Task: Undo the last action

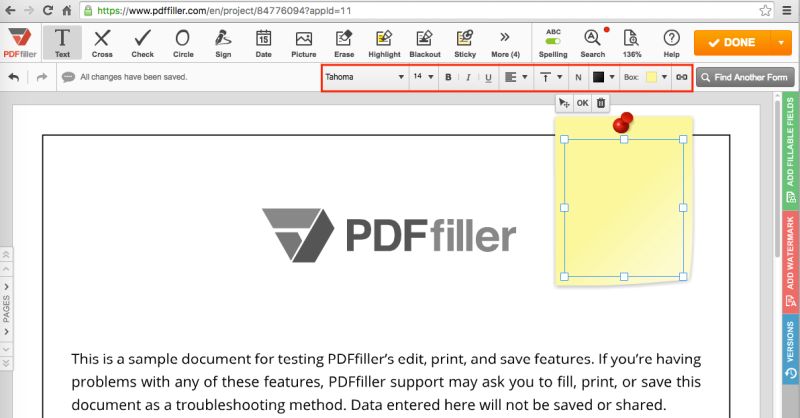Action: [x=14, y=77]
